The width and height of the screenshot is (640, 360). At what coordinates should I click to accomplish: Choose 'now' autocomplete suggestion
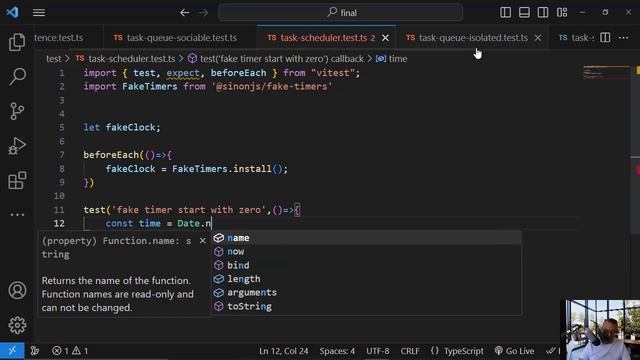coord(366,251)
